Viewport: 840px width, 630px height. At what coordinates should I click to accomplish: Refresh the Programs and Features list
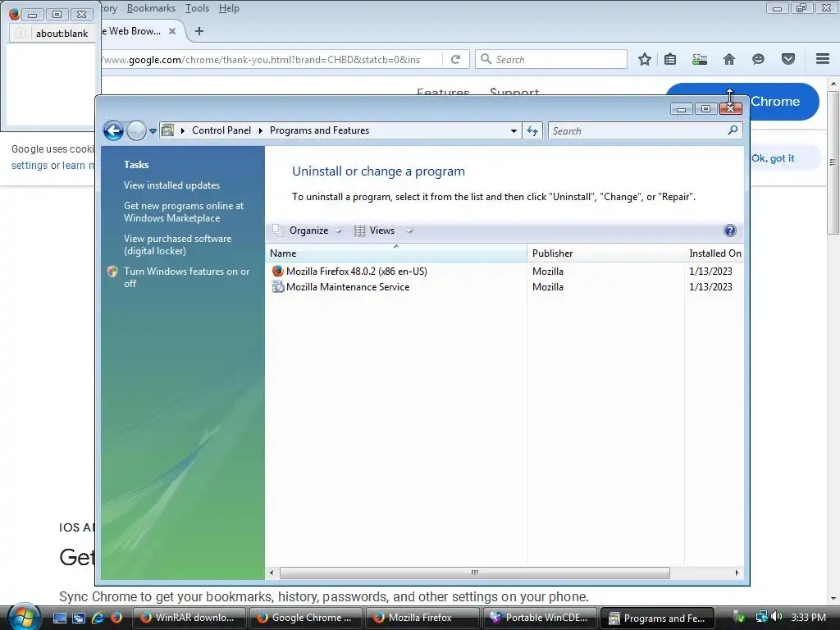pos(532,130)
